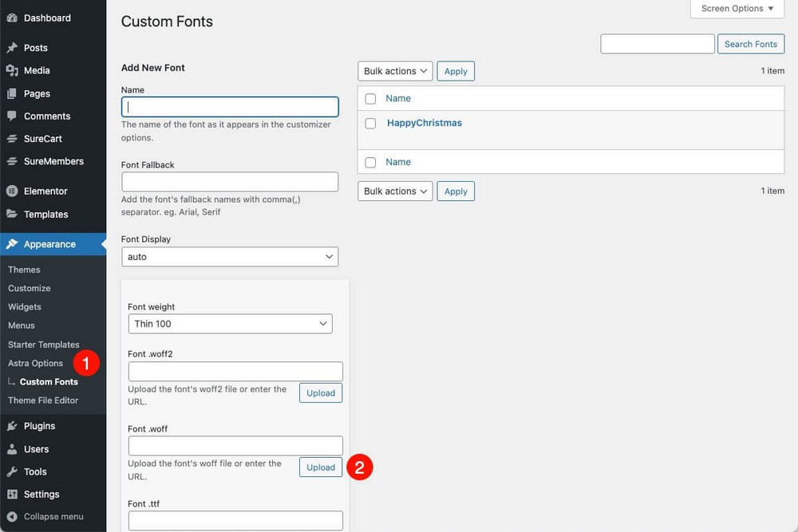Select the Appearance menu item
Image resolution: width=798 pixels, height=532 pixels.
[x=49, y=244]
